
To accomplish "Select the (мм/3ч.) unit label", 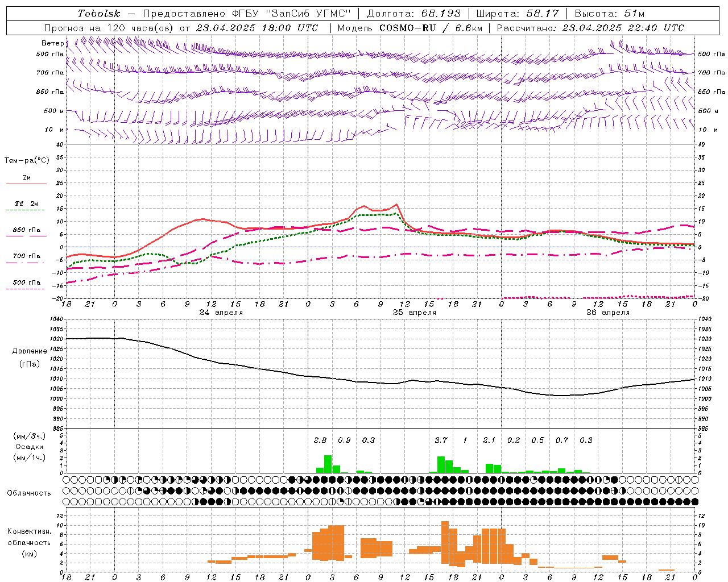I will (x=30, y=436).
